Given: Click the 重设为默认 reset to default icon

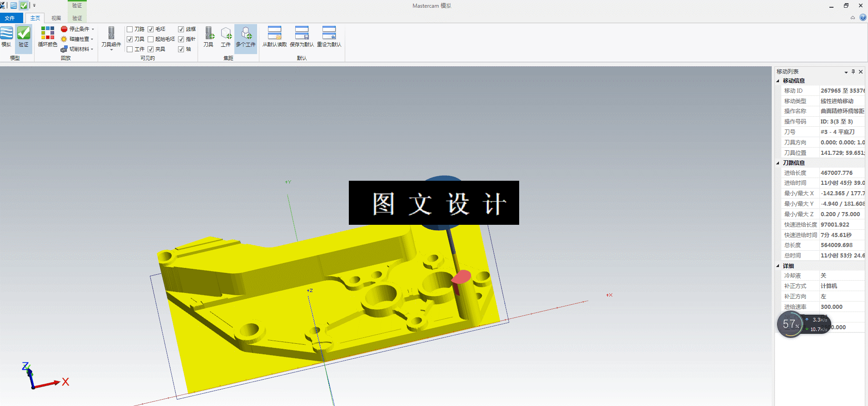Looking at the screenshot, I should pyautogui.click(x=329, y=33).
